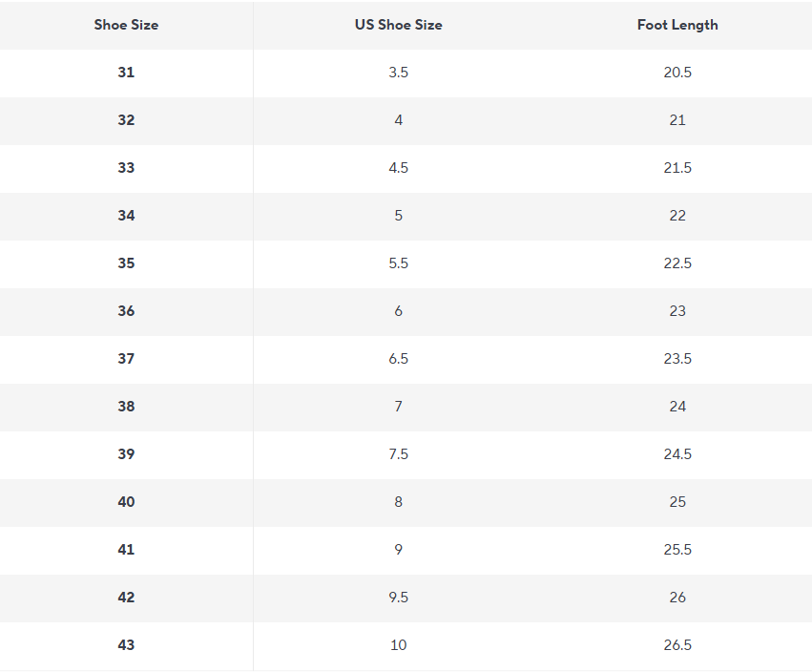
Task: Select shoe size 38 cell
Action: [126, 407]
